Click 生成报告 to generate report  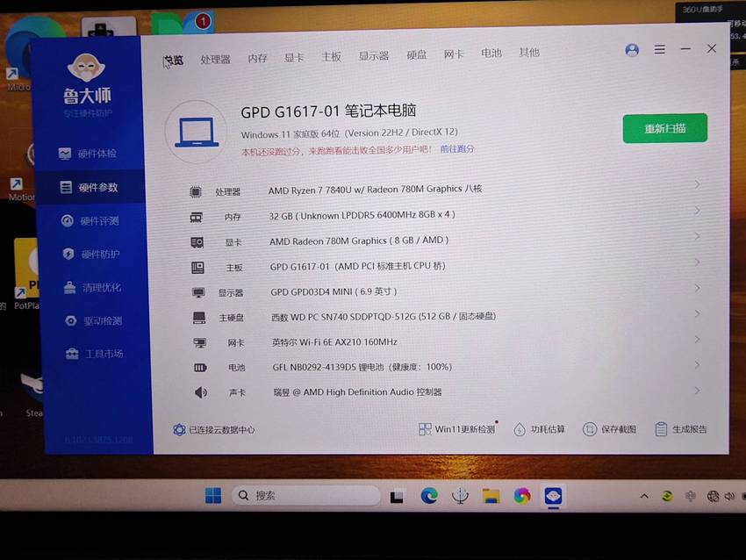[681, 429]
